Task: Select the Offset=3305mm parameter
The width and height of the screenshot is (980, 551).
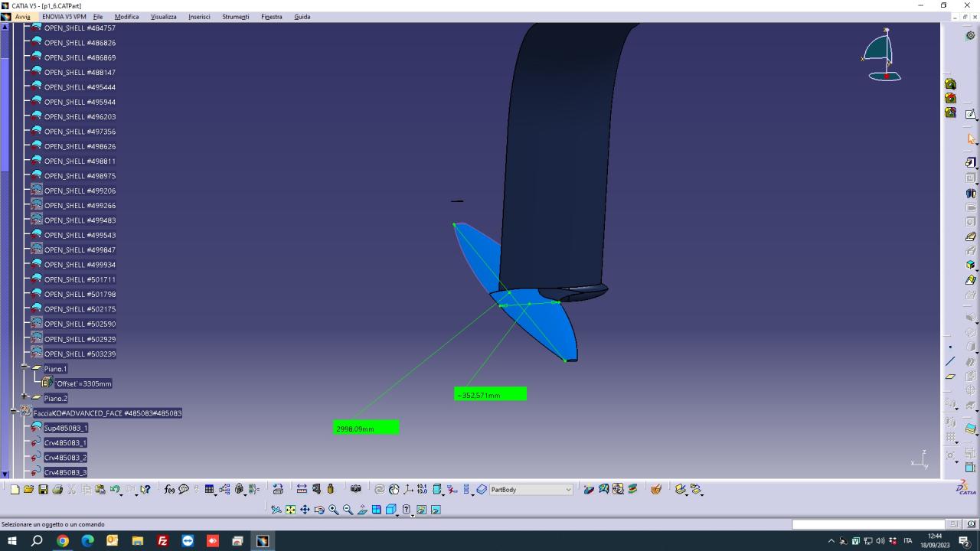Action: coord(83,383)
